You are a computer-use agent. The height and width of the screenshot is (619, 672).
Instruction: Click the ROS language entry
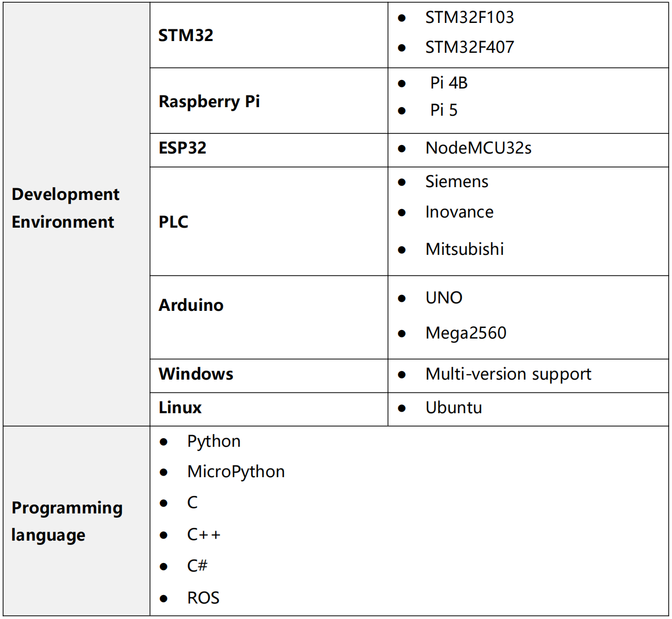pyautogui.click(x=203, y=598)
